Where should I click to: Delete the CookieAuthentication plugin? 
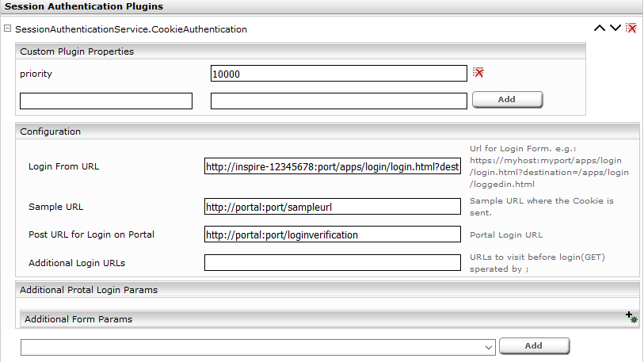pyautogui.click(x=631, y=29)
